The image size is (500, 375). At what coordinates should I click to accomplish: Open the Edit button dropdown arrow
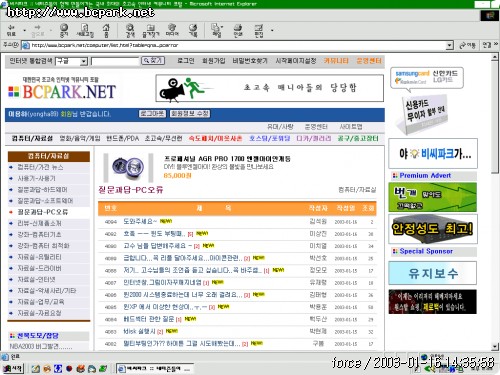pos(272,31)
